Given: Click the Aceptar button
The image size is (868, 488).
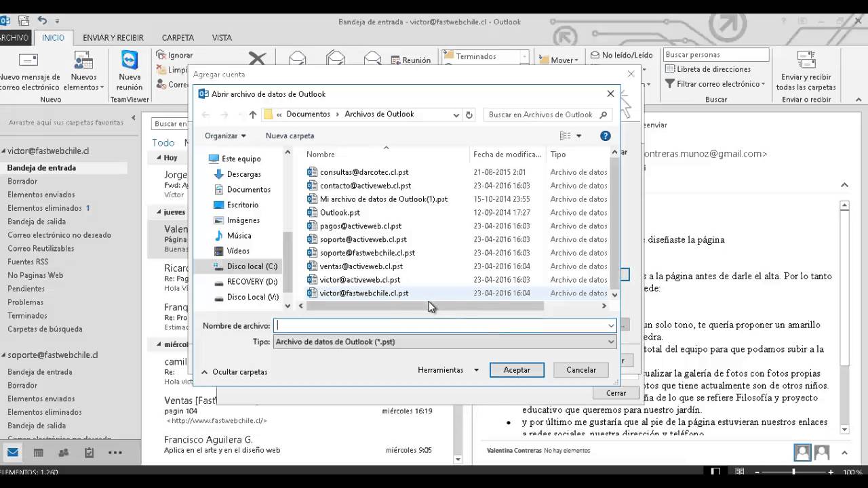Looking at the screenshot, I should point(517,370).
